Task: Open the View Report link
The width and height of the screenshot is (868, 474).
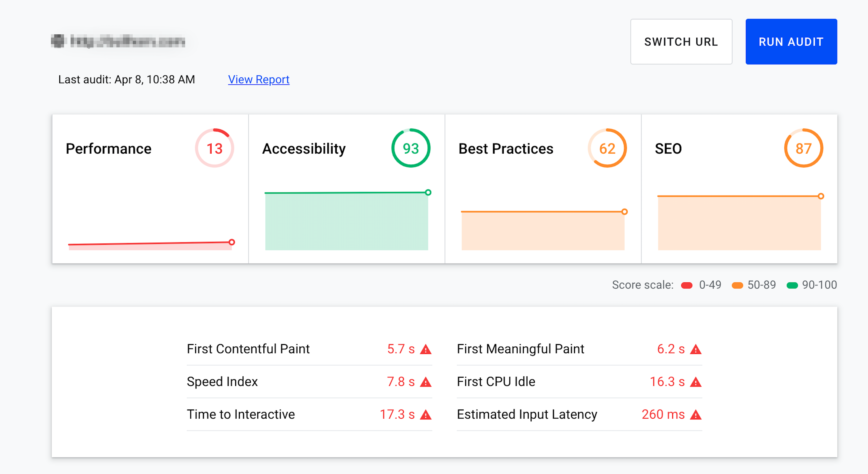Action: click(258, 79)
